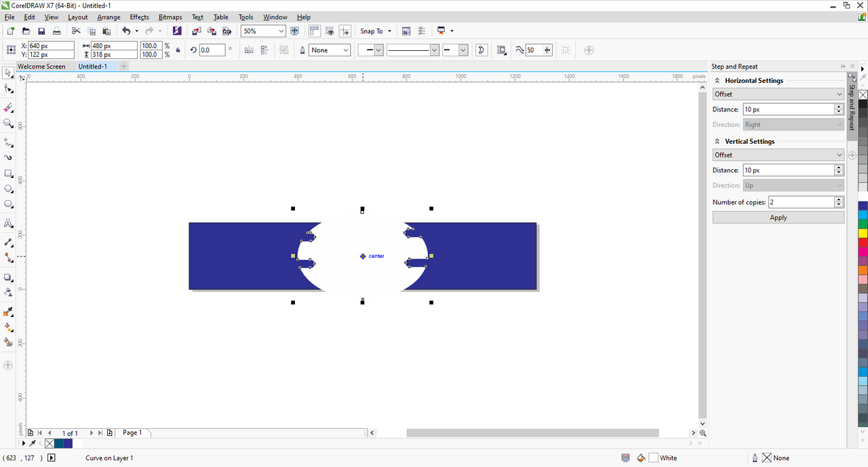
Task: Open the Effects menu
Action: [x=139, y=17]
